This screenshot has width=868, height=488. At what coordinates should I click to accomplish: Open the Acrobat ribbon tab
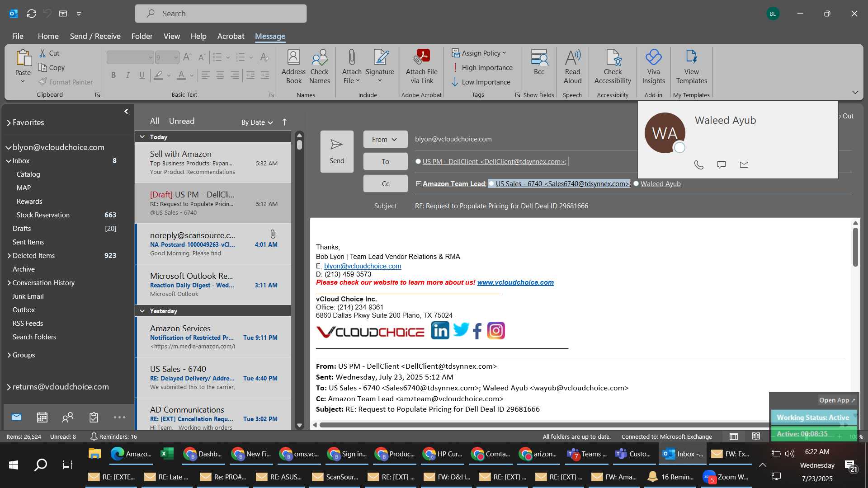[x=231, y=36]
